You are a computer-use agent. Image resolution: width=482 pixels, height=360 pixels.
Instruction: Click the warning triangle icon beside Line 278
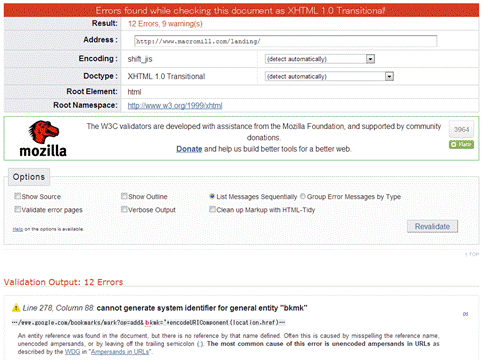(x=16, y=308)
